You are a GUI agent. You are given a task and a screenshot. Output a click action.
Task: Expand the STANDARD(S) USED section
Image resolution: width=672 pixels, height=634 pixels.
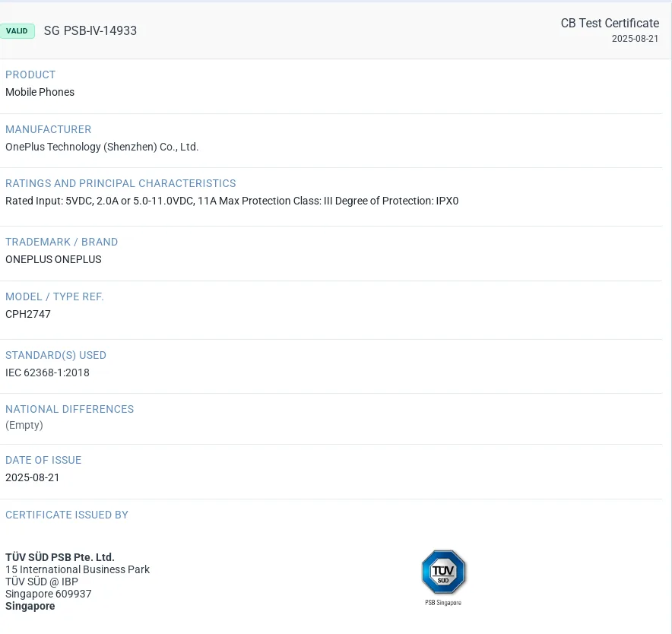pos(55,355)
